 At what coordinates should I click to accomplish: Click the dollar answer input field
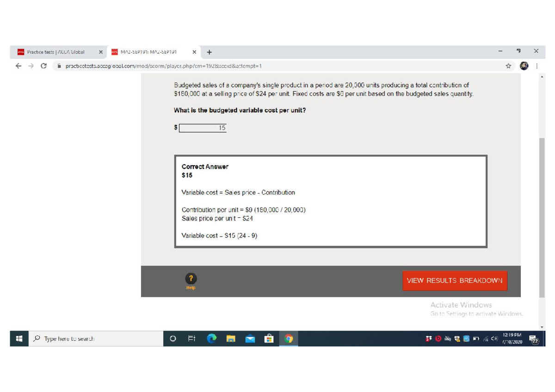[202, 128]
